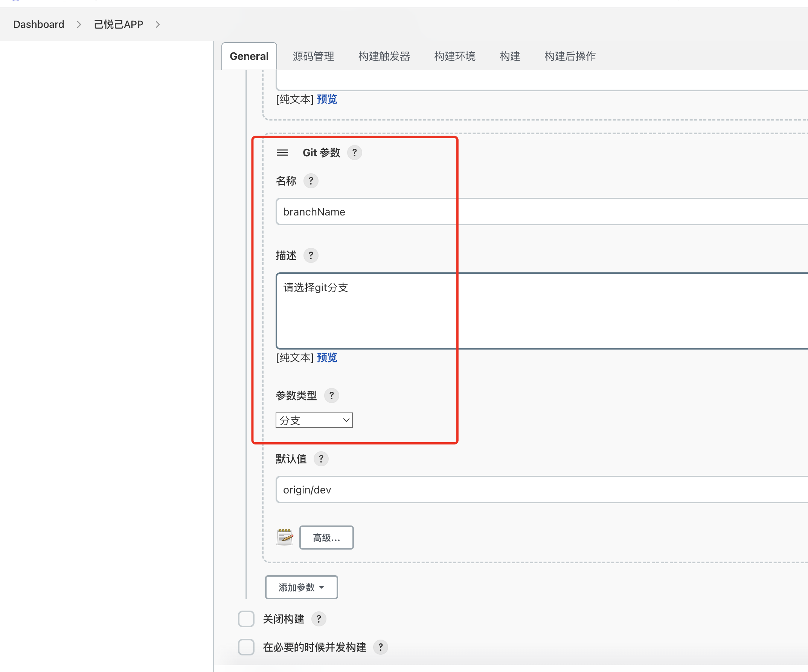Click the notepad pencil icon beside 高级
The height and width of the screenshot is (672, 808).
(x=285, y=537)
